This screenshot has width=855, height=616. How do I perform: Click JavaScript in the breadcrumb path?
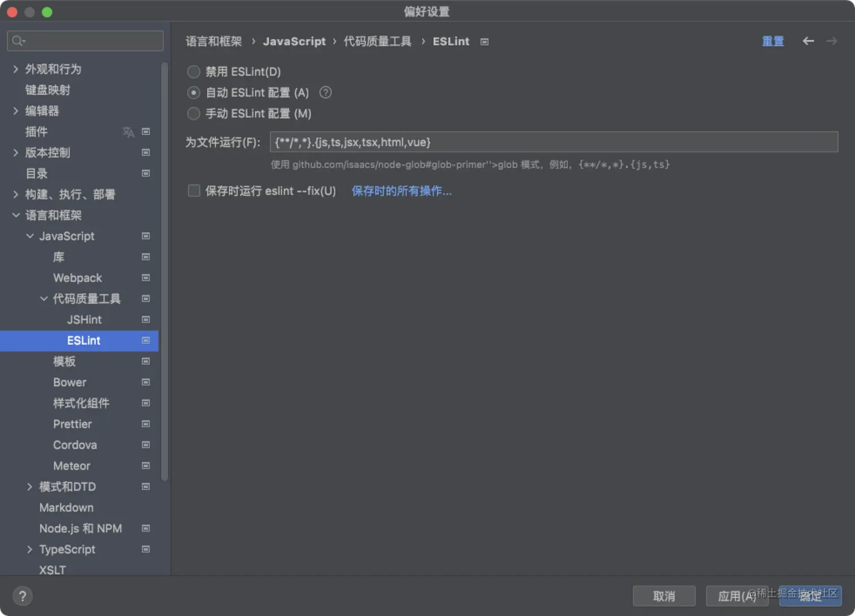[294, 41]
